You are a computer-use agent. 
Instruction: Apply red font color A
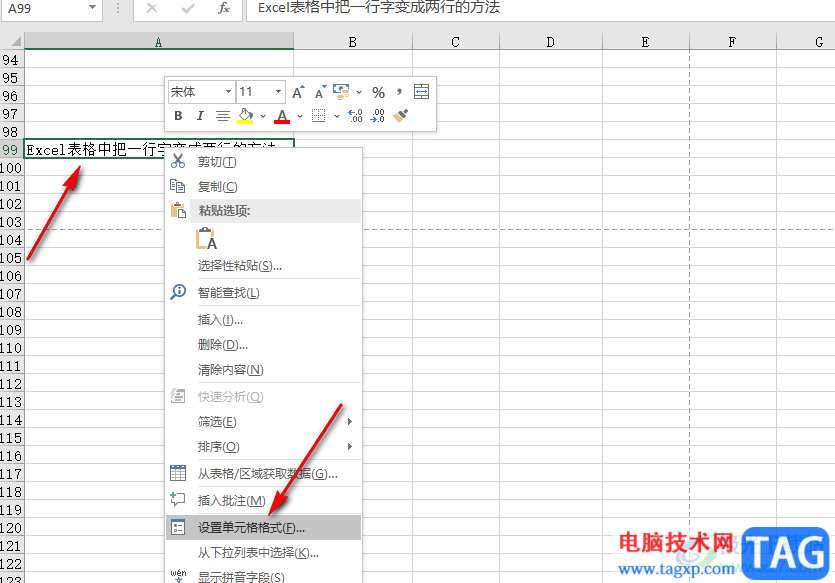coord(282,116)
